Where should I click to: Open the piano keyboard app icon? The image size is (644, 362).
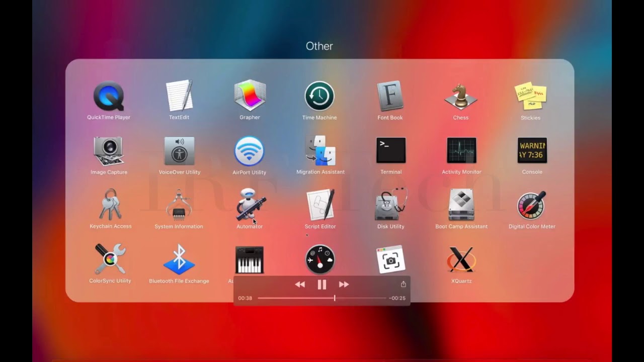tap(250, 260)
